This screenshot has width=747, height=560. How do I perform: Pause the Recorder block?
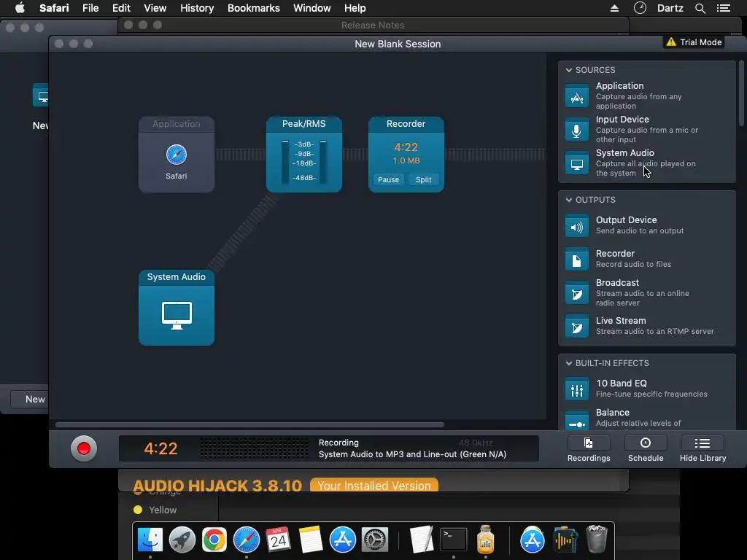click(x=388, y=179)
